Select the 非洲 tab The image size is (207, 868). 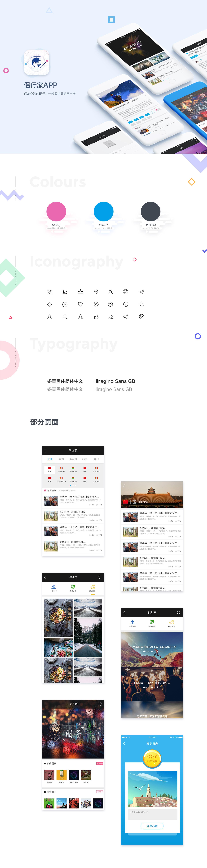coord(85,459)
